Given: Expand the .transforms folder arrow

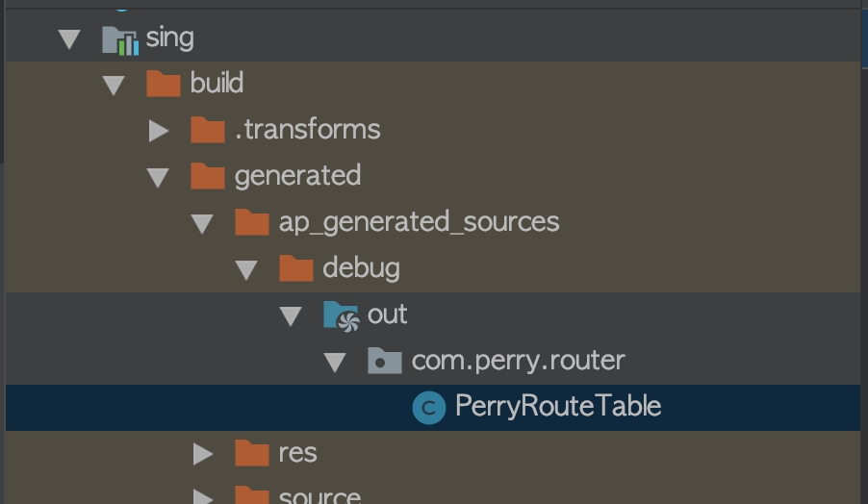Looking at the screenshot, I should 159,130.
